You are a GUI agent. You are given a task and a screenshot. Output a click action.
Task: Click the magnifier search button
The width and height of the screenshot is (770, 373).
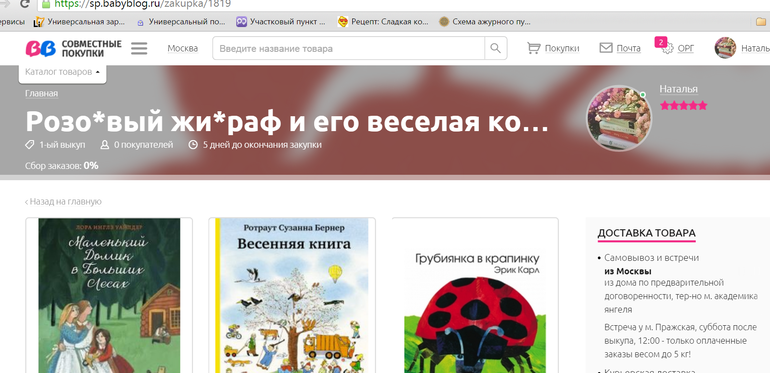click(495, 48)
